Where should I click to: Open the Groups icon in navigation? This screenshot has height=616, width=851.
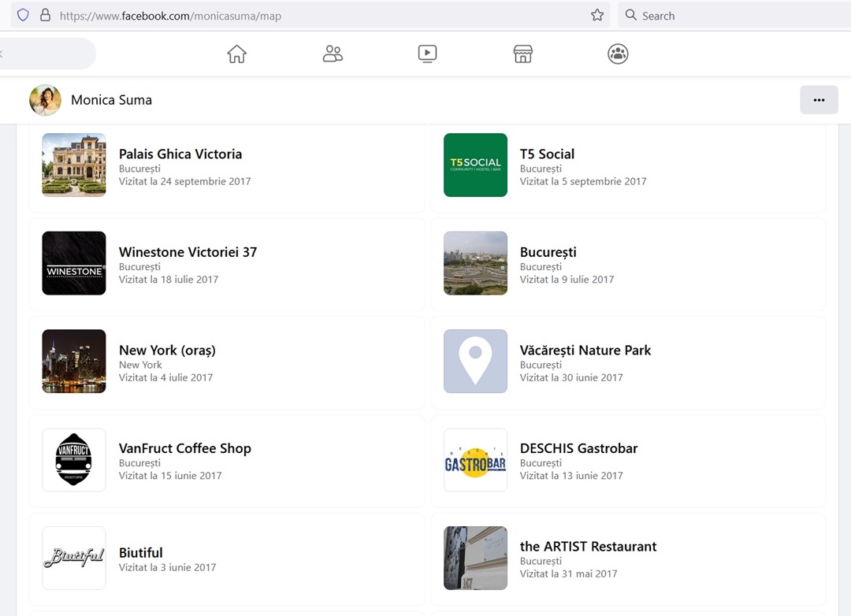tap(618, 54)
